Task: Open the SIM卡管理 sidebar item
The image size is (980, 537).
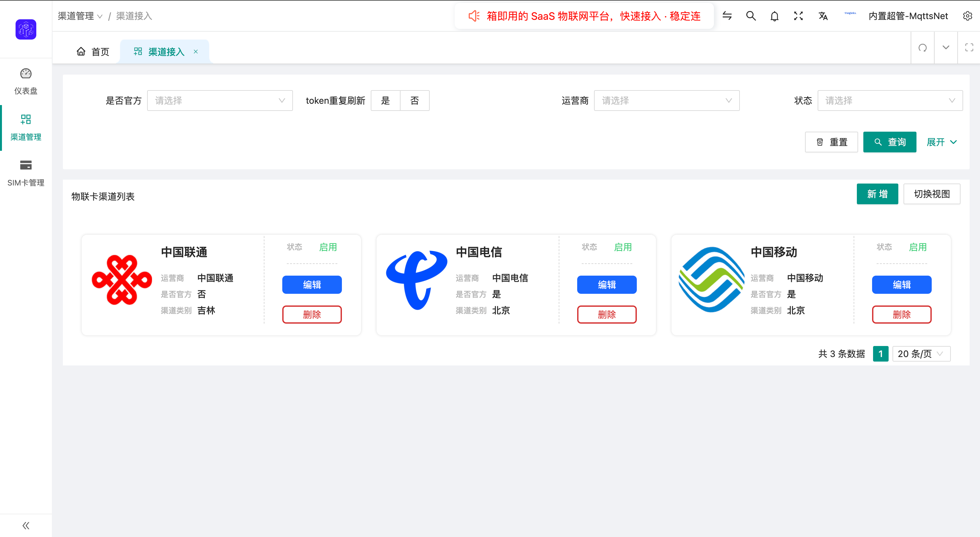Action: [26, 173]
